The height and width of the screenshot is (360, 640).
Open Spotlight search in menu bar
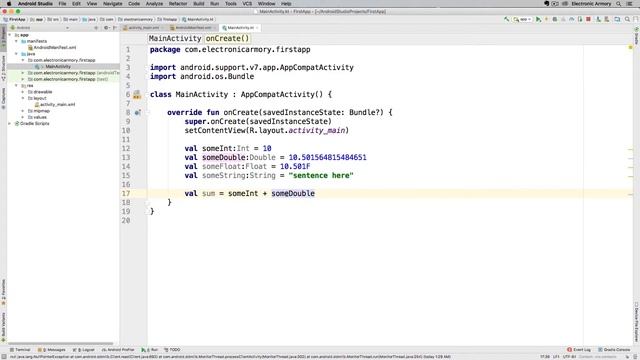[x=619, y=4]
